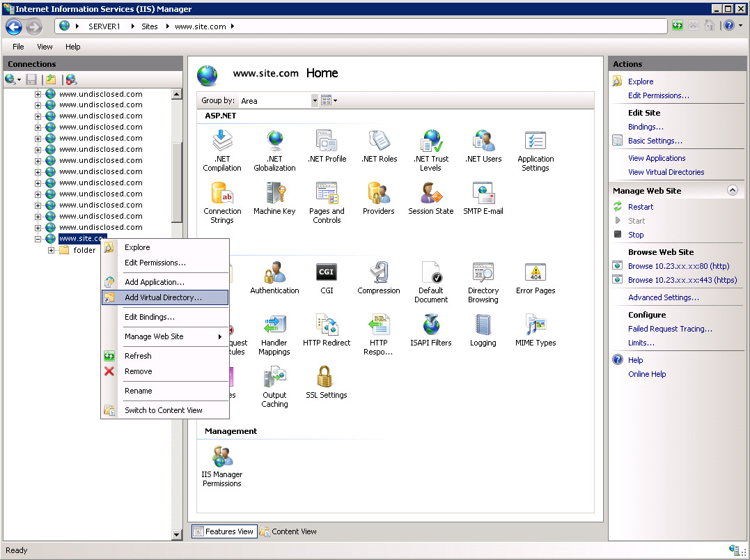Viewport: 750px width, 560px height.
Task: Click the Connections scrollbar up arrow
Action: [x=176, y=94]
